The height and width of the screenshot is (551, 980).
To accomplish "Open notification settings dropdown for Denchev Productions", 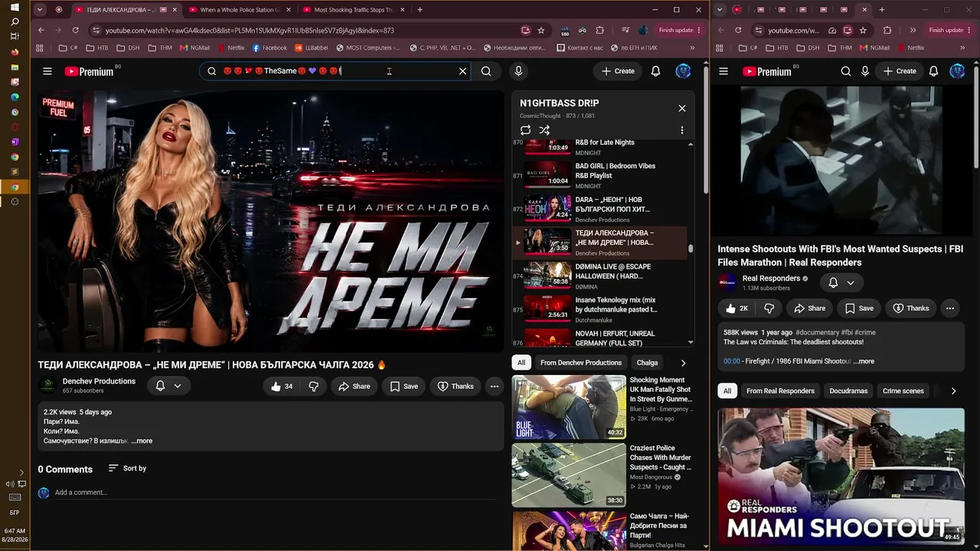I will pyautogui.click(x=168, y=386).
